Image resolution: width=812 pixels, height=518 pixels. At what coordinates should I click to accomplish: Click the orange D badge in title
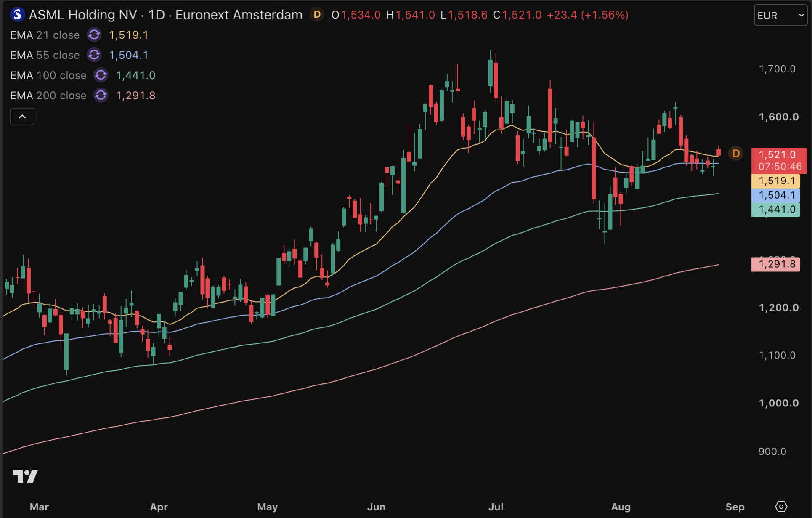pos(317,15)
